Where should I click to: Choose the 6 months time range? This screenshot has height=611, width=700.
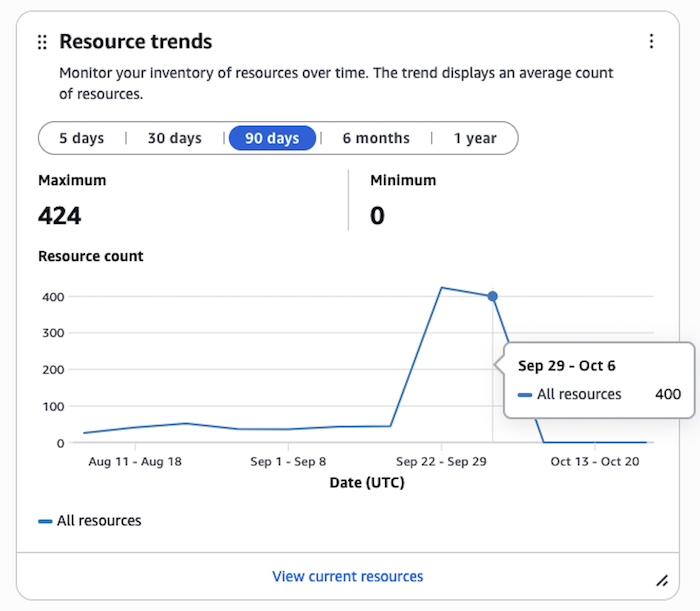(376, 138)
